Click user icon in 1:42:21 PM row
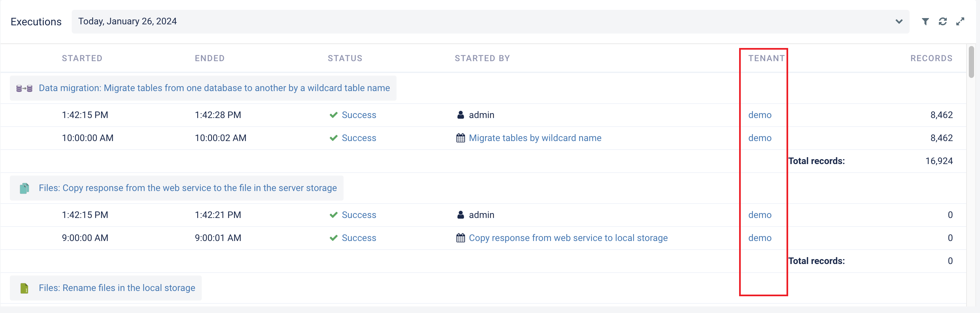This screenshot has width=980, height=313. click(460, 215)
